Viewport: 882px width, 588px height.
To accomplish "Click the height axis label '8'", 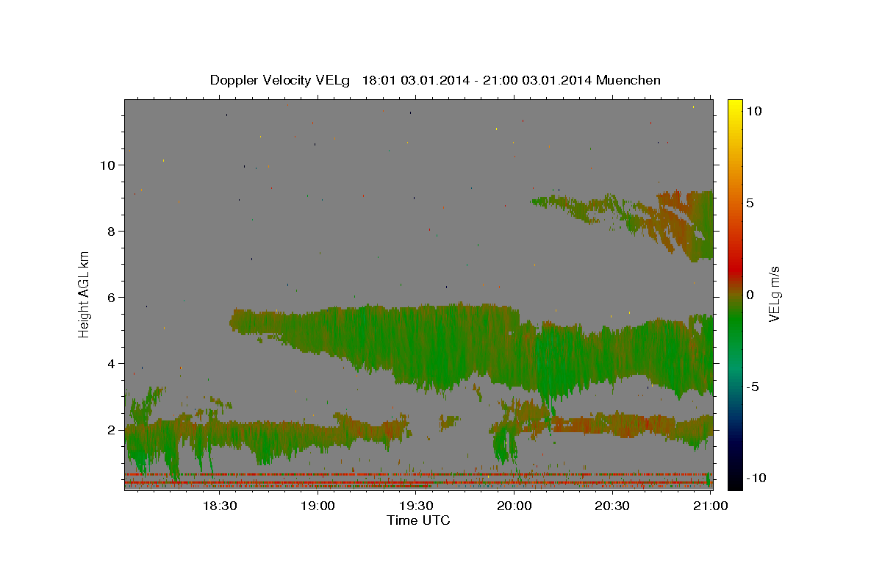I will (112, 232).
